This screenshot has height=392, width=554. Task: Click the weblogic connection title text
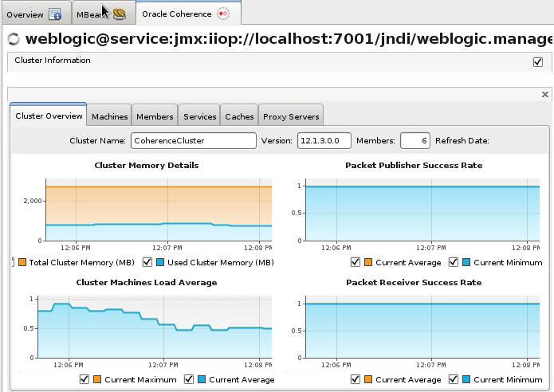pos(289,38)
